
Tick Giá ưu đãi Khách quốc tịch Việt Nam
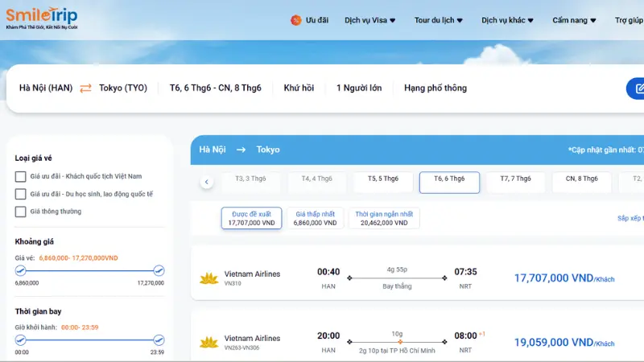point(21,176)
